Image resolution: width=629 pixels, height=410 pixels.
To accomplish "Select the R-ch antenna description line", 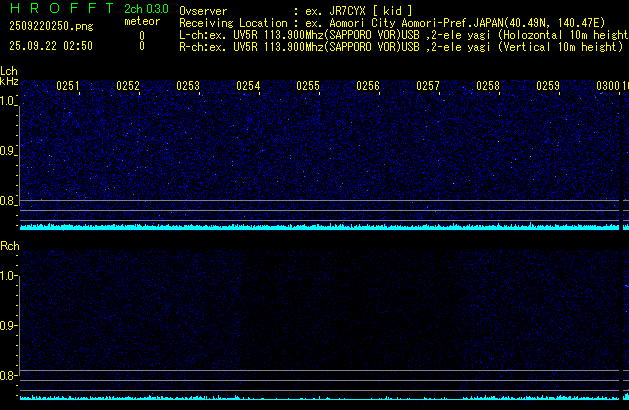I will 400,46.
